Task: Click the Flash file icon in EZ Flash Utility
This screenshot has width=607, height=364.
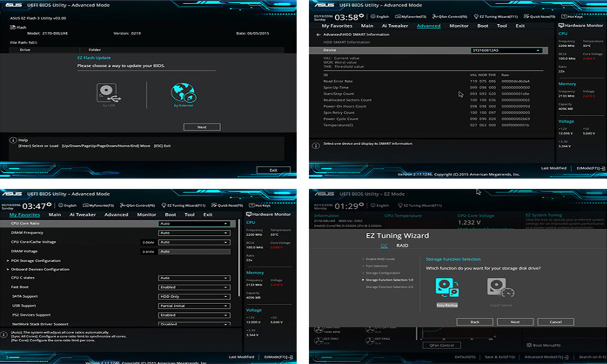Action: 12,27
